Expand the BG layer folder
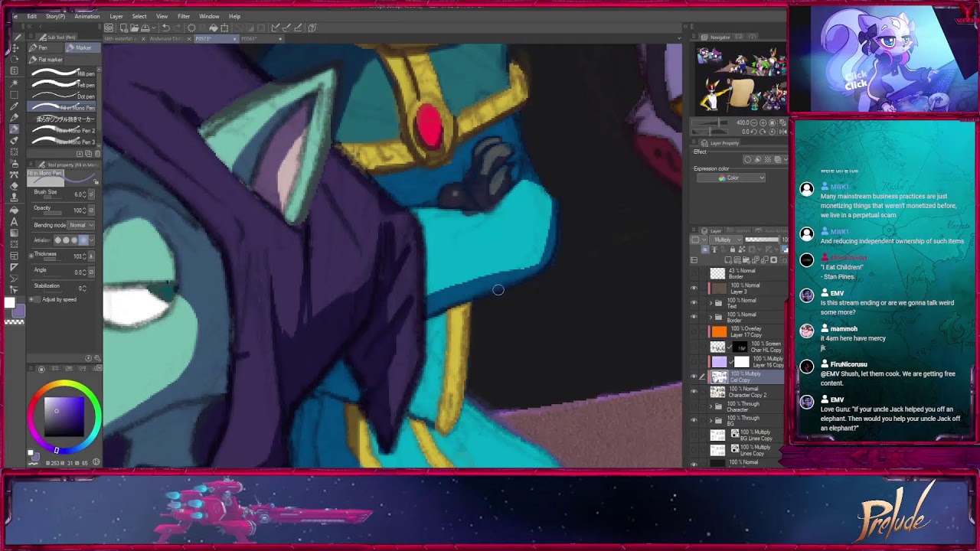 click(x=710, y=420)
